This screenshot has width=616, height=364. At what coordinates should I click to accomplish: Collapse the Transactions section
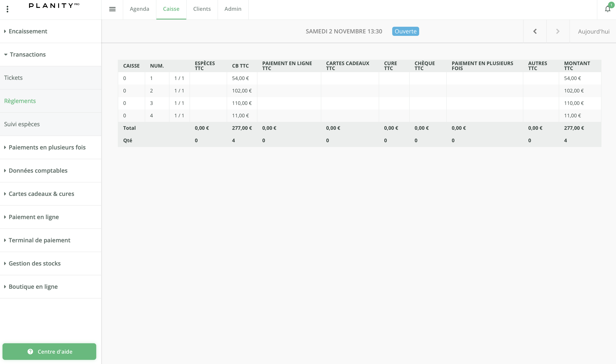click(x=28, y=55)
